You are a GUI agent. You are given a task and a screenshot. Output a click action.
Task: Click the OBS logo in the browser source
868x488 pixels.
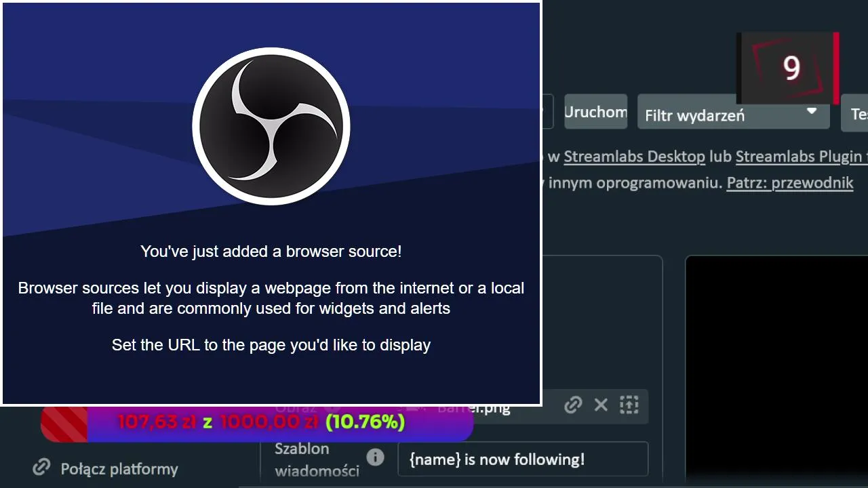tap(271, 126)
